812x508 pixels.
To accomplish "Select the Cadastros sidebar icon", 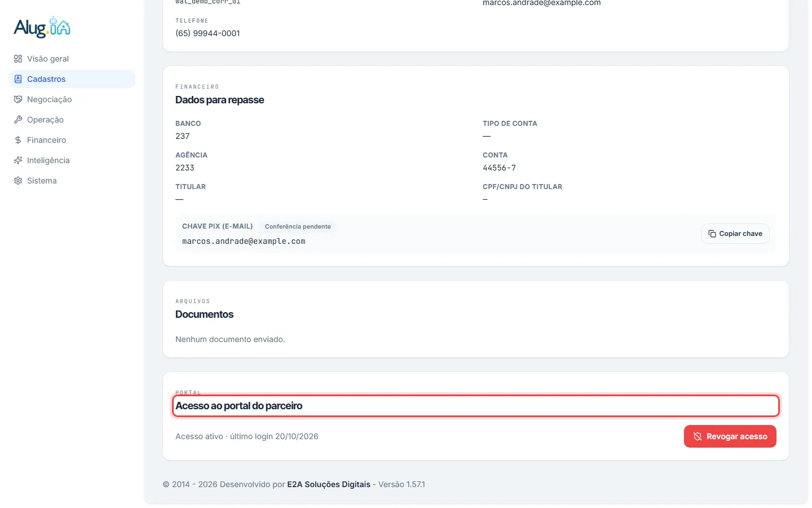I will point(18,79).
